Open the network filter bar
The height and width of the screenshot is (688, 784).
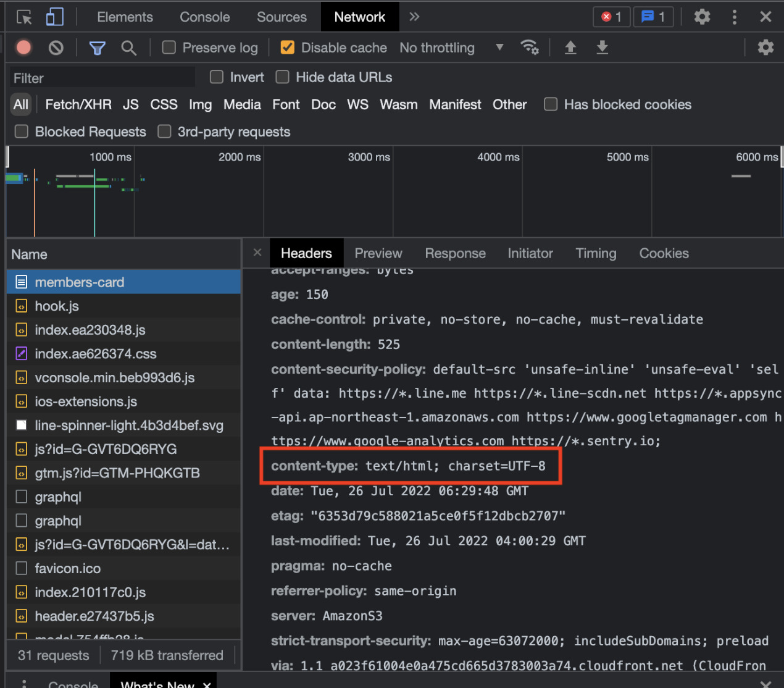97,48
